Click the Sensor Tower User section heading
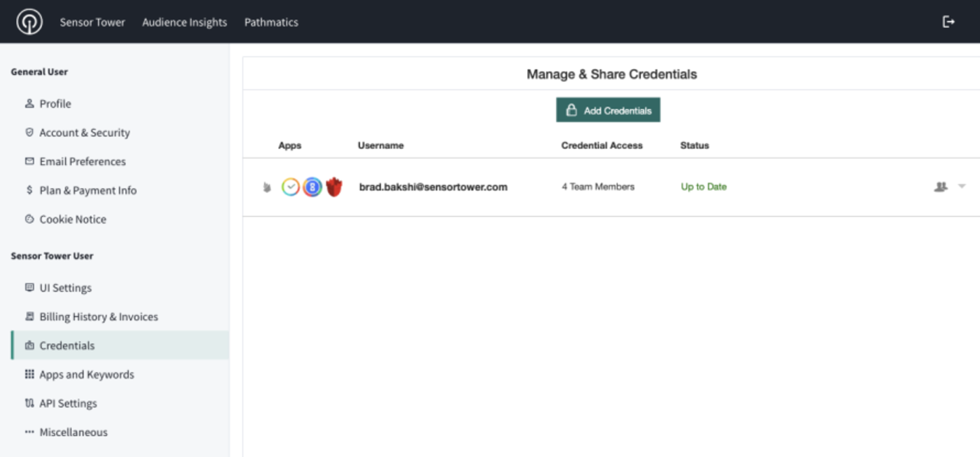 pos(52,256)
